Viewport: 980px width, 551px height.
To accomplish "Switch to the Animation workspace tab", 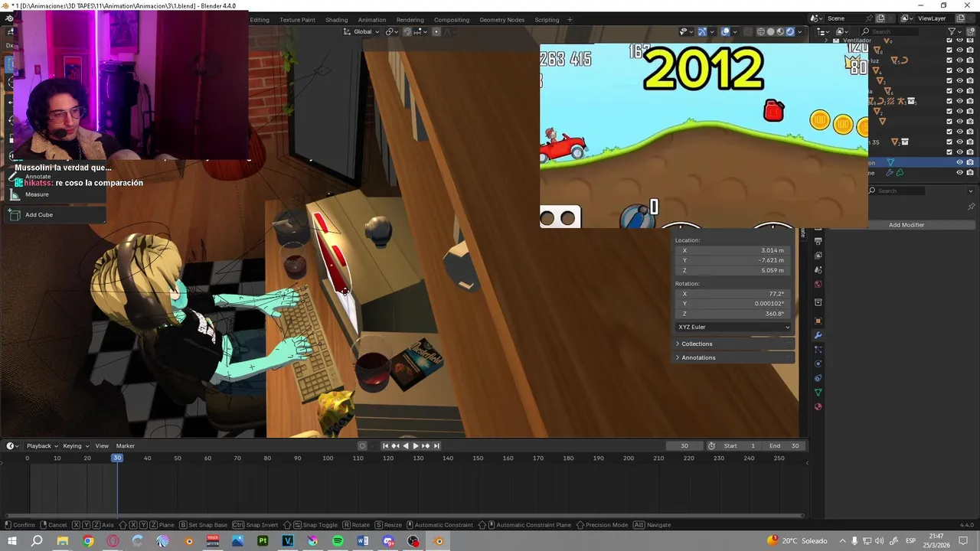I will (372, 20).
